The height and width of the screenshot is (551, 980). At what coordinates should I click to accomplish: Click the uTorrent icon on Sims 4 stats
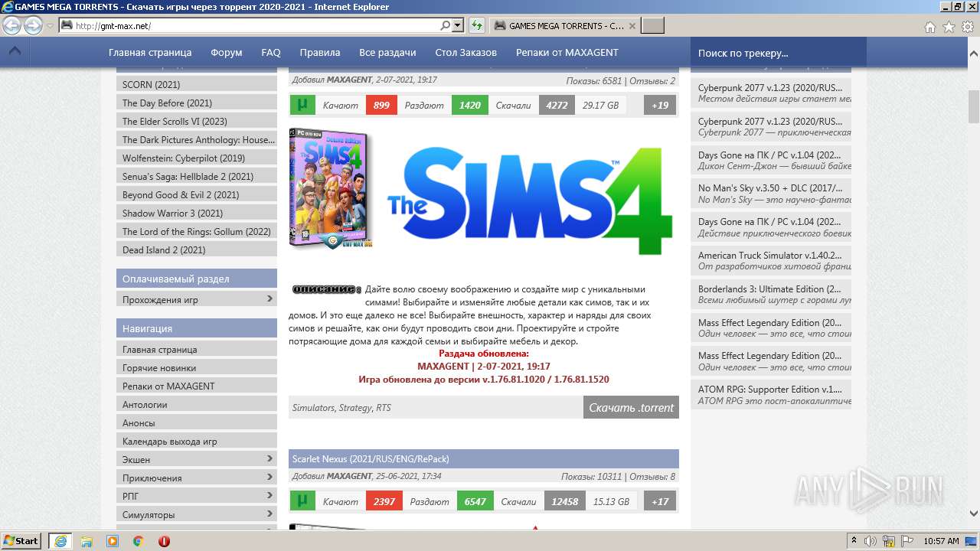pos(302,105)
